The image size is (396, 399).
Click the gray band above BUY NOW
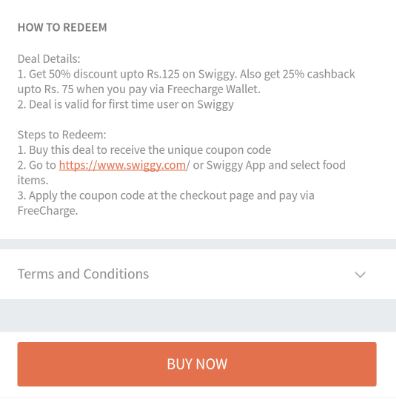pos(198,315)
